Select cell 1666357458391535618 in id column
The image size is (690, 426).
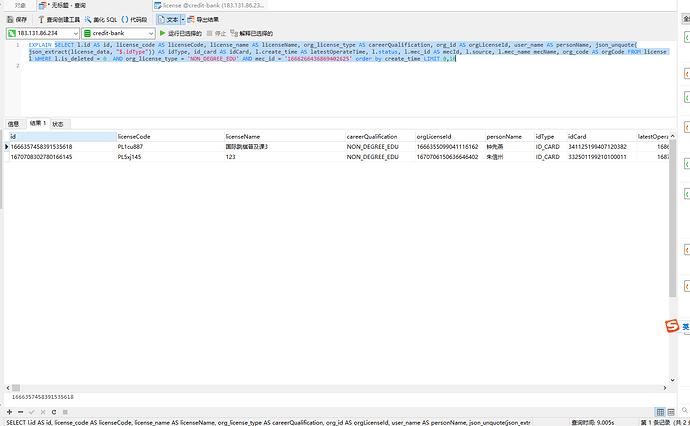click(62, 147)
